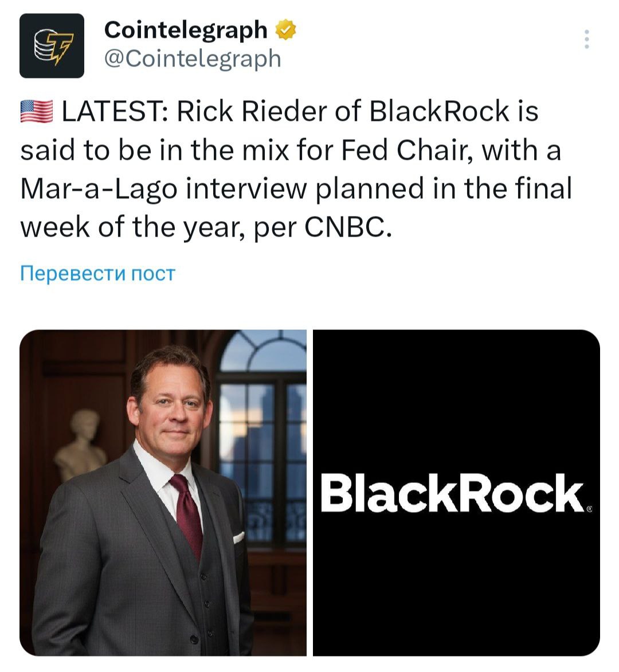Click the white pocket square in portrait
This screenshot has width=619, height=672.
[238, 537]
